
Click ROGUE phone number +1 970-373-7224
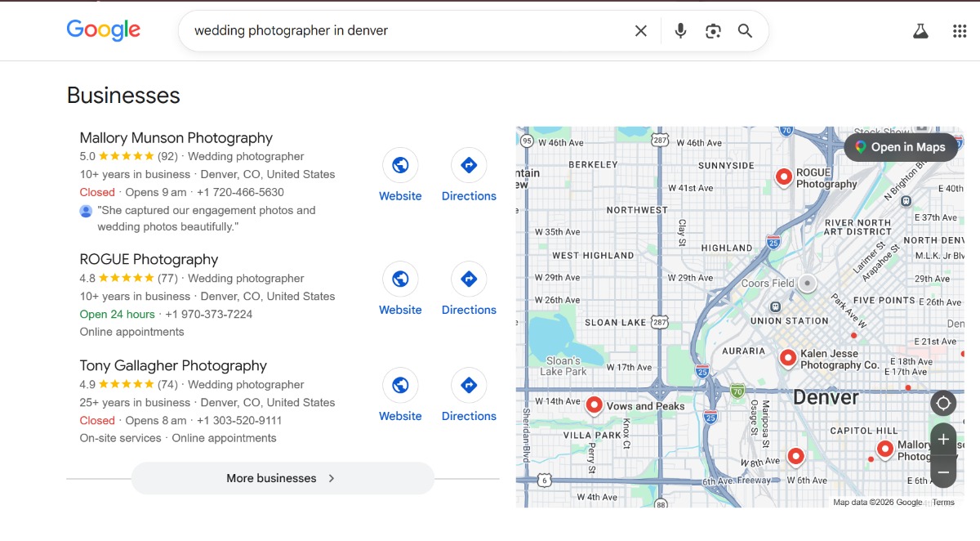(x=209, y=314)
